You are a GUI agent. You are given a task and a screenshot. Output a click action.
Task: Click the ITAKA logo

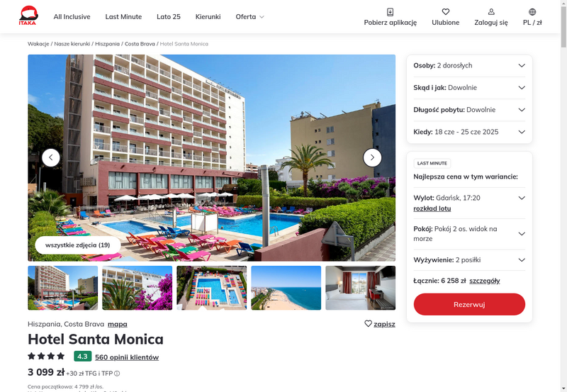tap(28, 15)
